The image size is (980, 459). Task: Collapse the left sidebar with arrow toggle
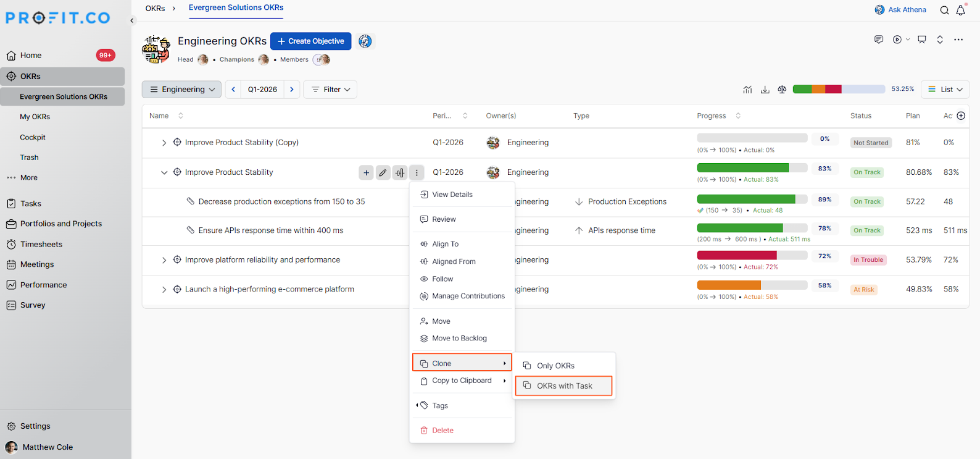click(x=131, y=20)
